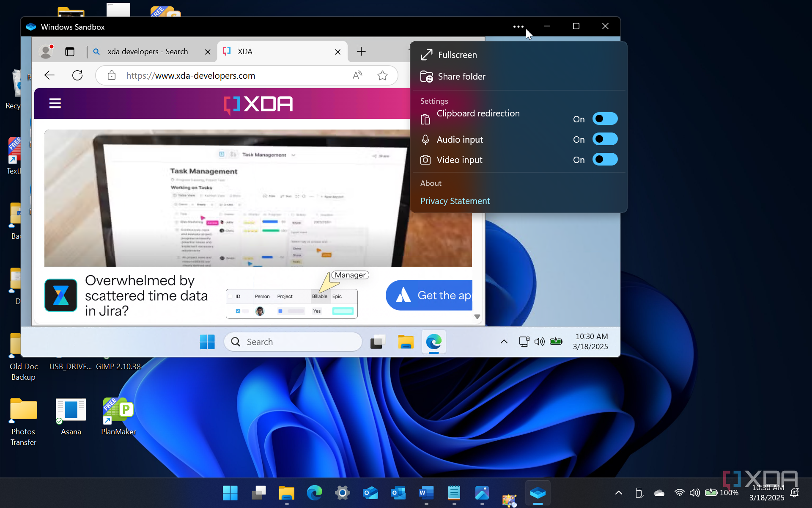The height and width of the screenshot is (508, 812).
Task: Select the Asana desktop shortcut
Action: coord(71,417)
